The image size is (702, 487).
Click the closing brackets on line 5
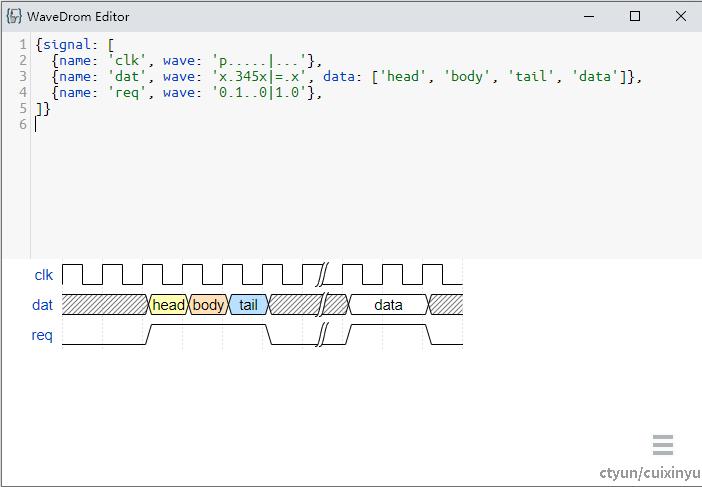[43, 108]
